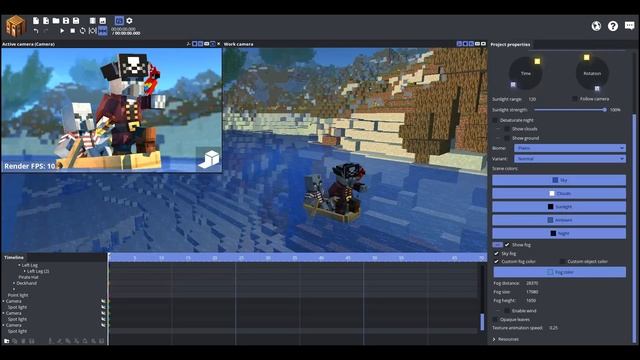
Task: Click the Redo arrow icon
Action: click(x=46, y=31)
